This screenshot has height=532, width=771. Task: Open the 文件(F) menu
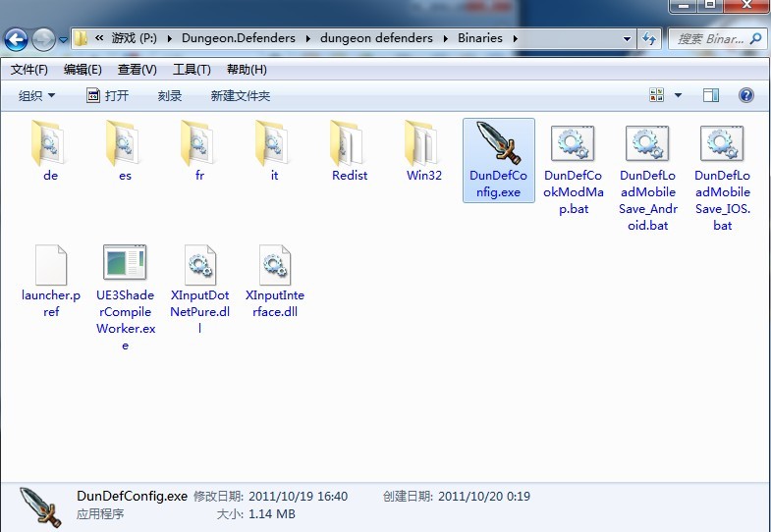coord(29,70)
